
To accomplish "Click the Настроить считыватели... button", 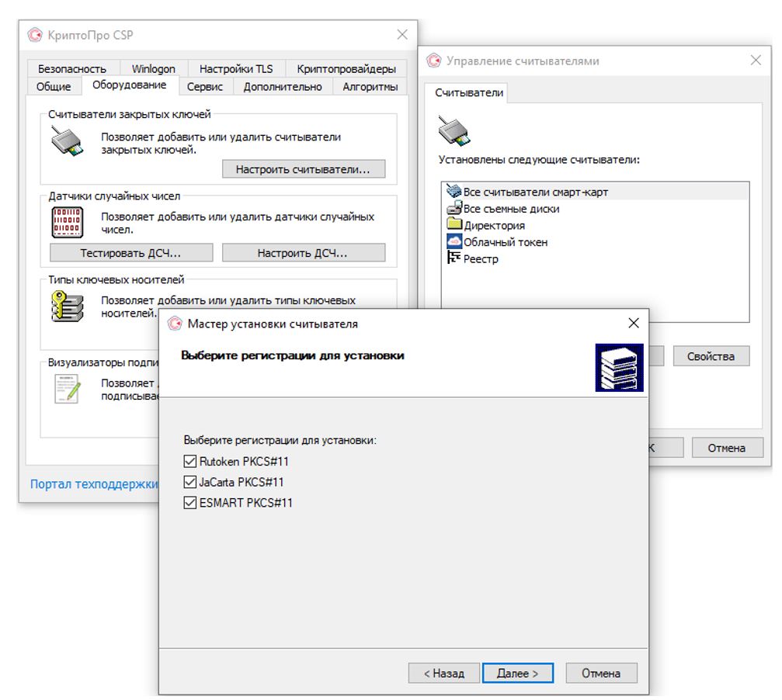I will click(304, 169).
